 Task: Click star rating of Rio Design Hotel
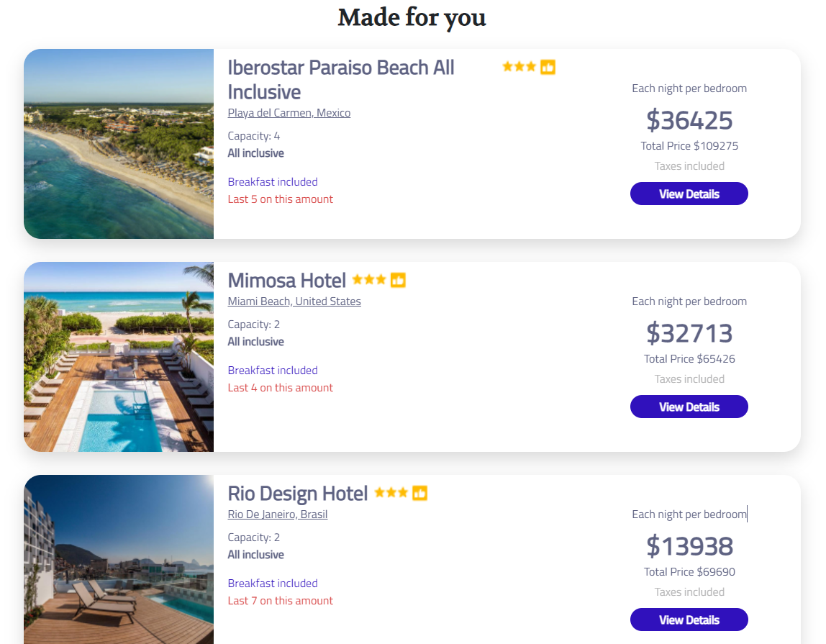(x=391, y=493)
